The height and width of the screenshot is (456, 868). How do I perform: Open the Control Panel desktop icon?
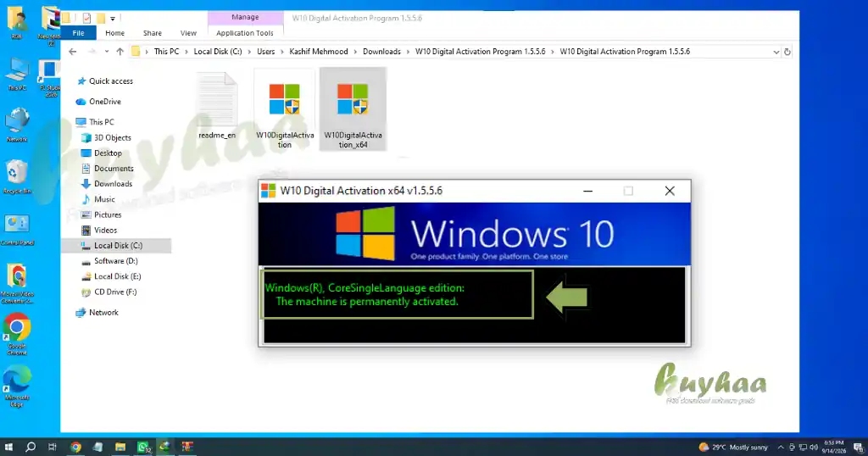17,229
